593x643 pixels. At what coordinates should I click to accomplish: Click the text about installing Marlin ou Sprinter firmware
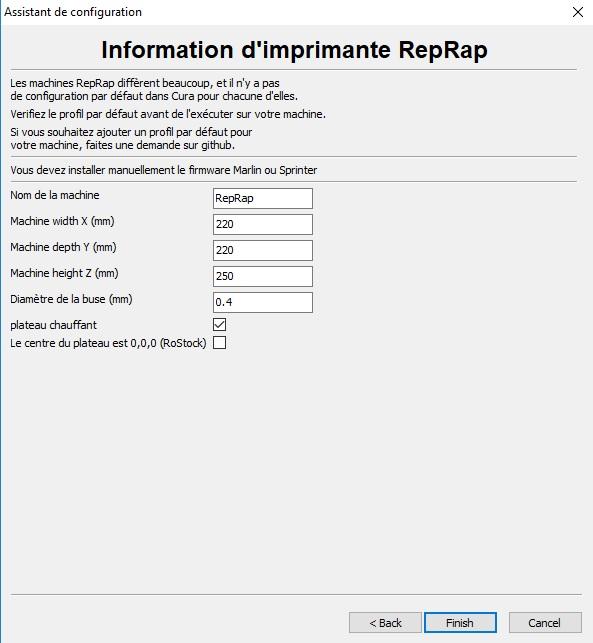(x=164, y=170)
